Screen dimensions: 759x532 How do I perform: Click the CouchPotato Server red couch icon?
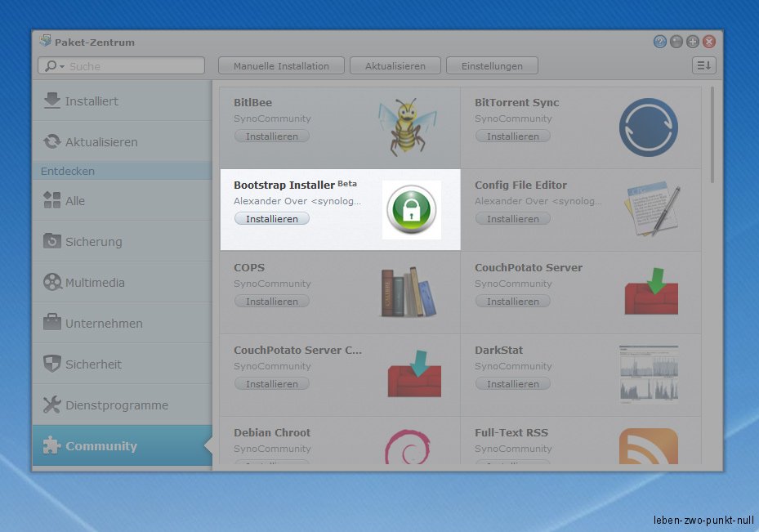[x=651, y=292]
